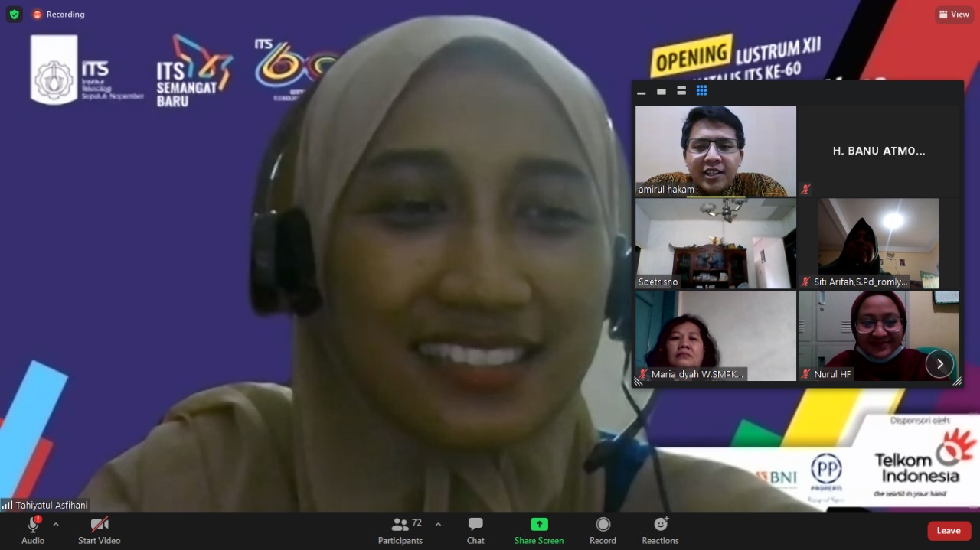Click network signal bars icon beside Tahiyatul
Screen dimensions: 980x550
pyautogui.click(x=7, y=505)
